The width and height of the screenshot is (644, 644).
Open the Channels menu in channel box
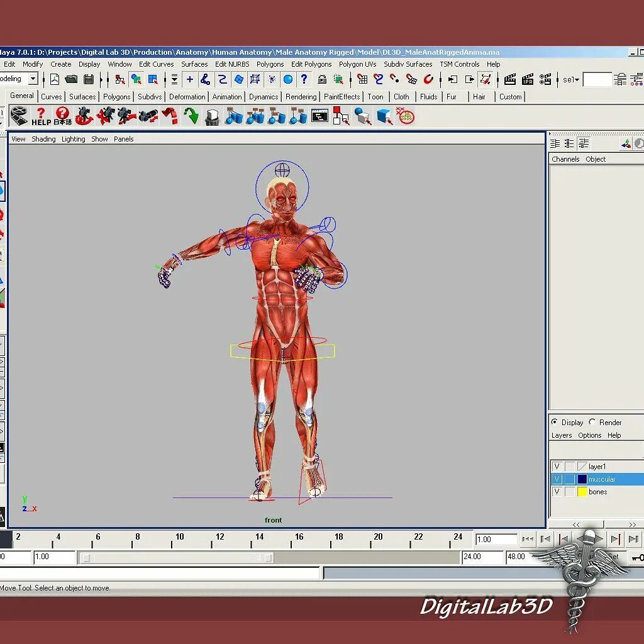coord(565,159)
